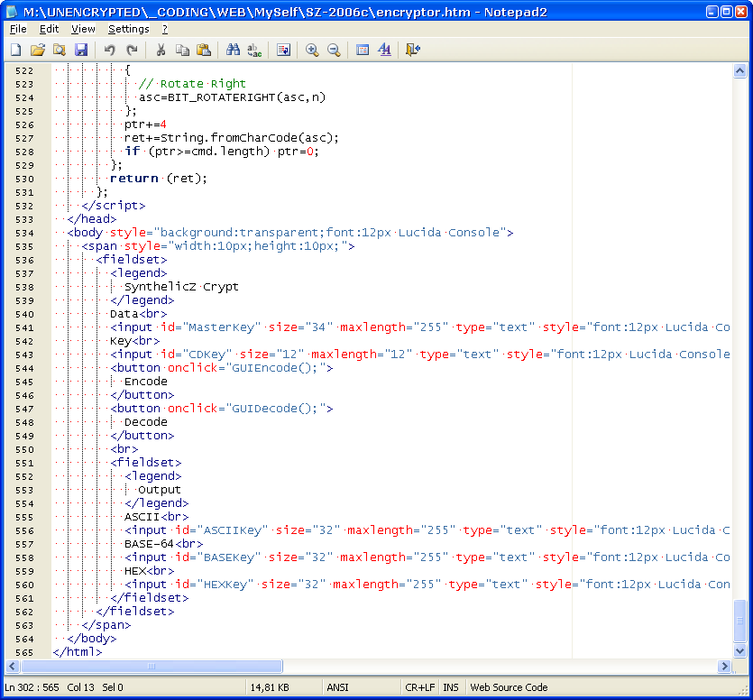This screenshot has width=753, height=700.
Task: Click the Exit door toolbar icon
Action: (412, 50)
